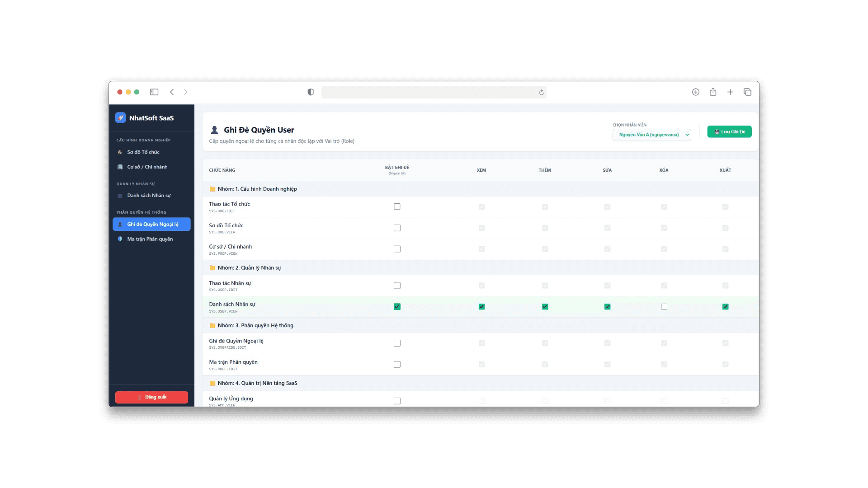868x488 pixels.
Task: Open the Chọn nhân viên dropdown
Action: pyautogui.click(x=651, y=135)
